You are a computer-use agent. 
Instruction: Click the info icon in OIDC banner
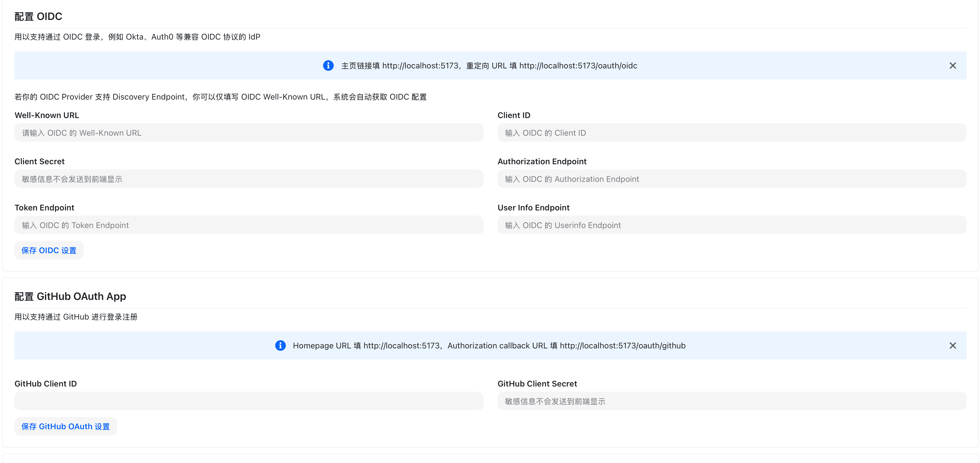tap(328, 66)
